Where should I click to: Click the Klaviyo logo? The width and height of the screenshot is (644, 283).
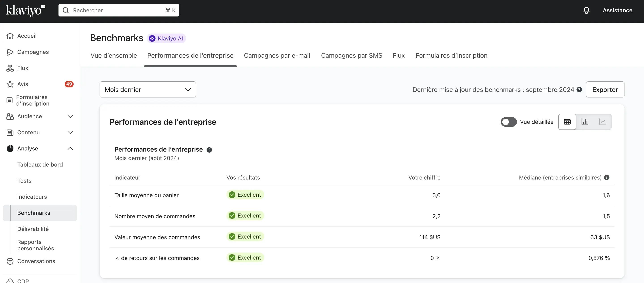point(25,11)
